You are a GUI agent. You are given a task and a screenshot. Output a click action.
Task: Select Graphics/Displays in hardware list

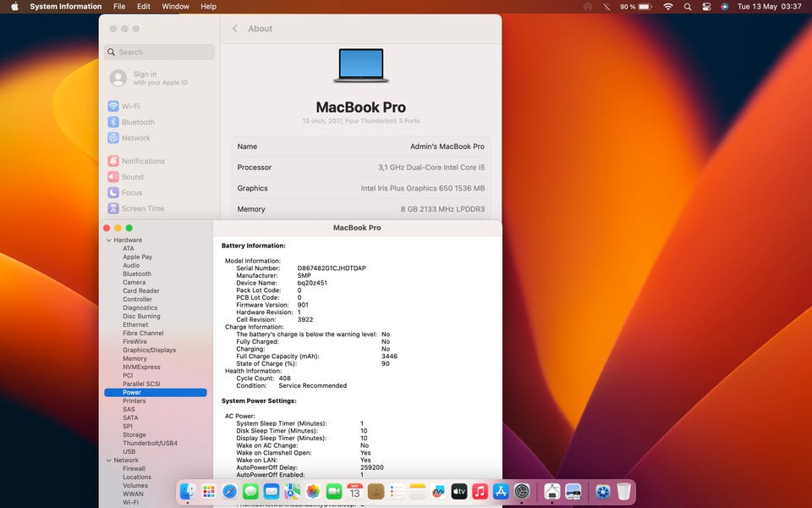click(x=149, y=350)
